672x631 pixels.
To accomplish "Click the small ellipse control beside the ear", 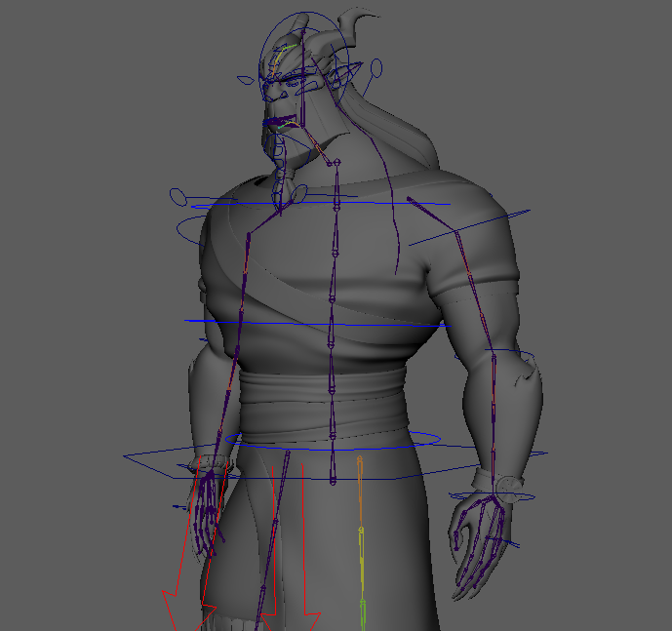I will coord(376,67).
